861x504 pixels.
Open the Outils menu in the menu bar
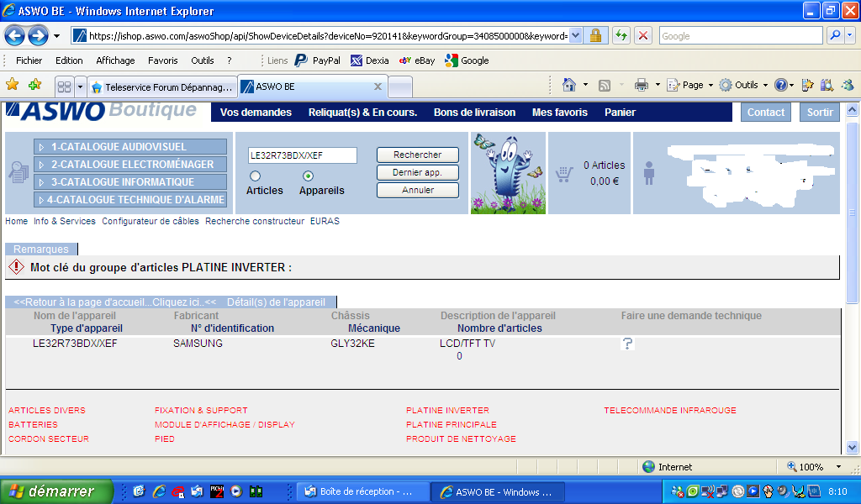[x=203, y=60]
